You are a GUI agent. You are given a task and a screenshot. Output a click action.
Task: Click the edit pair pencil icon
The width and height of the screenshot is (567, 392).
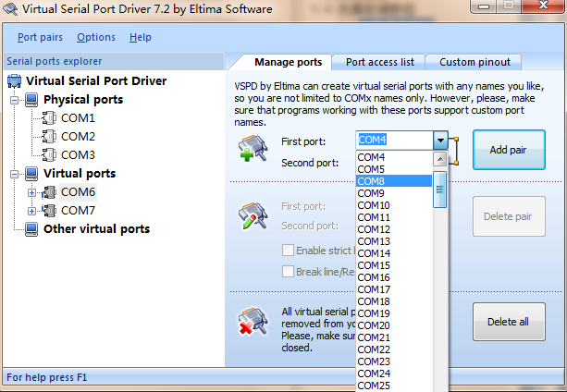[253, 215]
